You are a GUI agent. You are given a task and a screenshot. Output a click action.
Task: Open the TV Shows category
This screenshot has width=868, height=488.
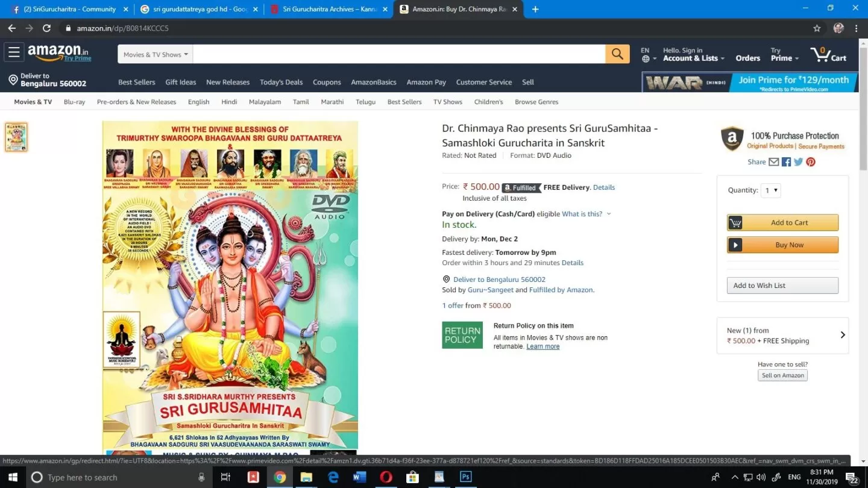pos(448,102)
